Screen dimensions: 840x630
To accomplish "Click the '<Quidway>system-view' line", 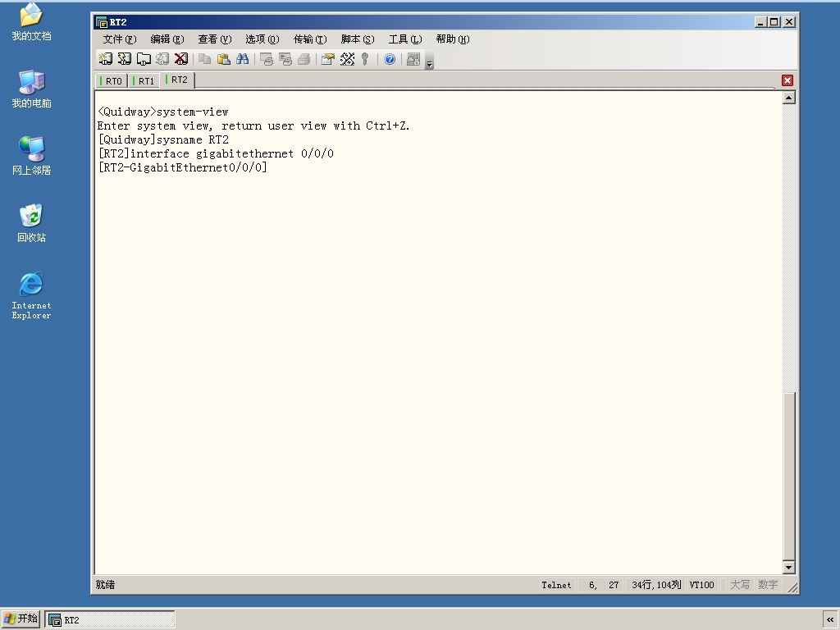I will pyautogui.click(x=163, y=112).
